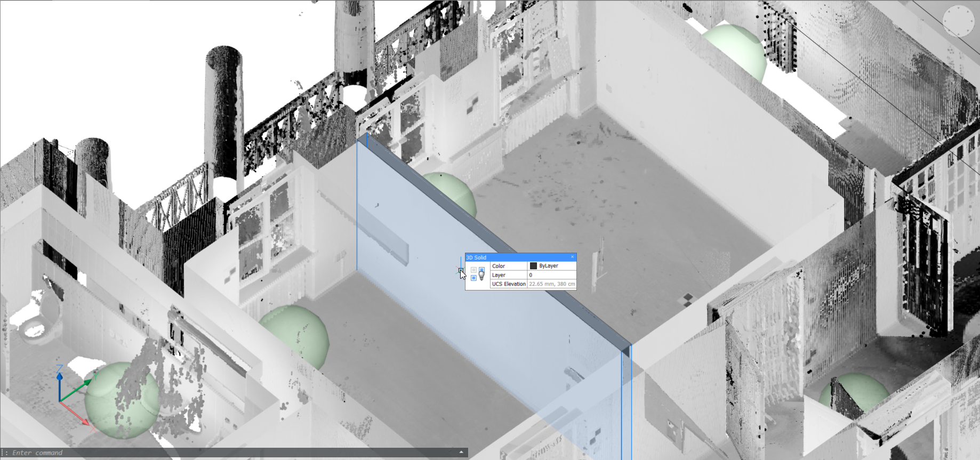Viewport: 980px width, 460px height.
Task: Click the top arrow of LookFrom widget
Action: click(959, 8)
